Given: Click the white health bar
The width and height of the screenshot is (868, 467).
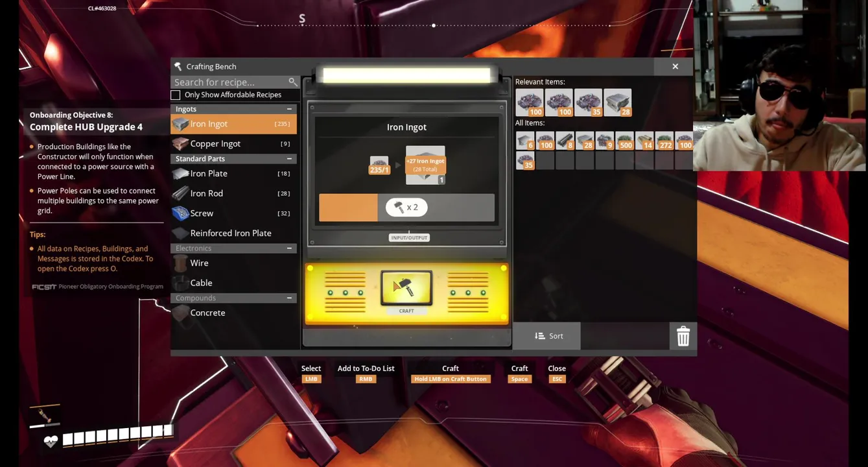Looking at the screenshot, I should [117, 435].
